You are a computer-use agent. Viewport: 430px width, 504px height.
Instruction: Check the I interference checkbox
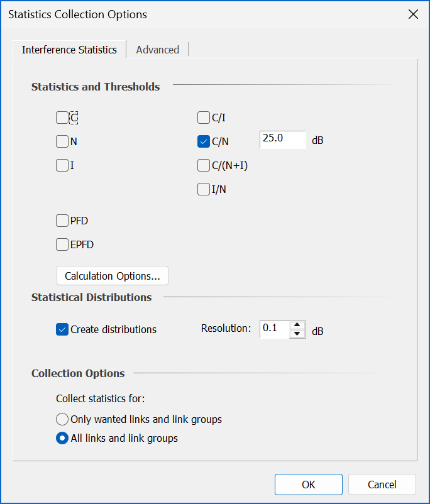62,165
